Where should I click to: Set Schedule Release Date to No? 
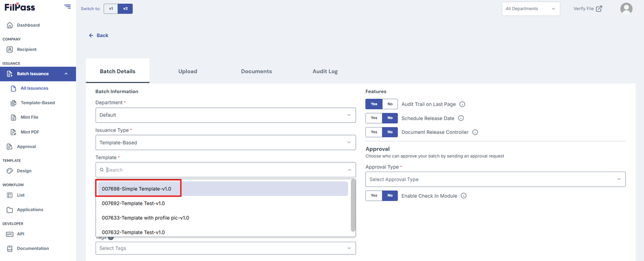point(390,118)
